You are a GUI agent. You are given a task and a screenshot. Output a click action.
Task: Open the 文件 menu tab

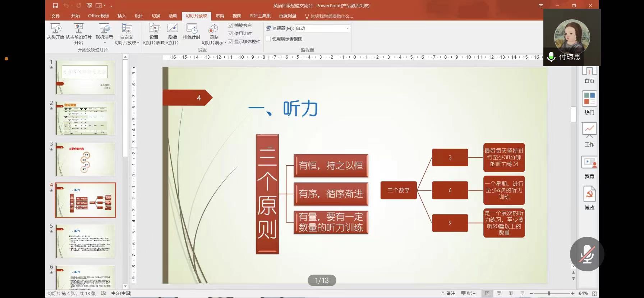pos(55,16)
